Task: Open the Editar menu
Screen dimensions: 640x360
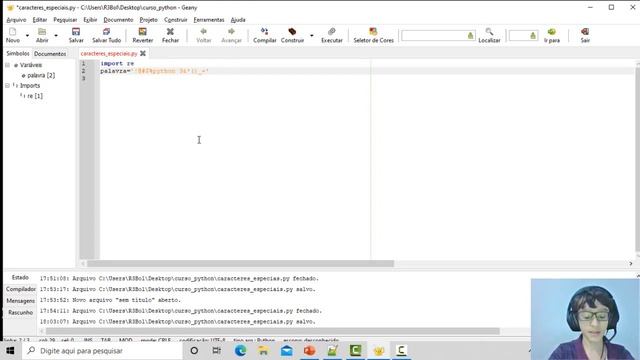Action: coord(40,20)
